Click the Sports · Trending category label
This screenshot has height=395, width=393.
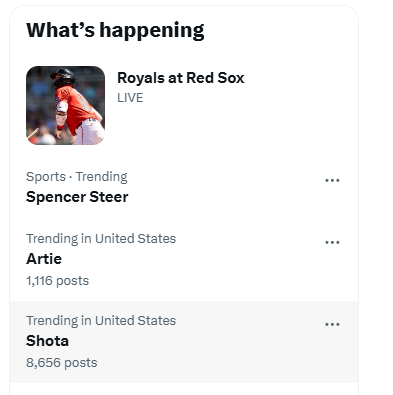[x=77, y=177]
